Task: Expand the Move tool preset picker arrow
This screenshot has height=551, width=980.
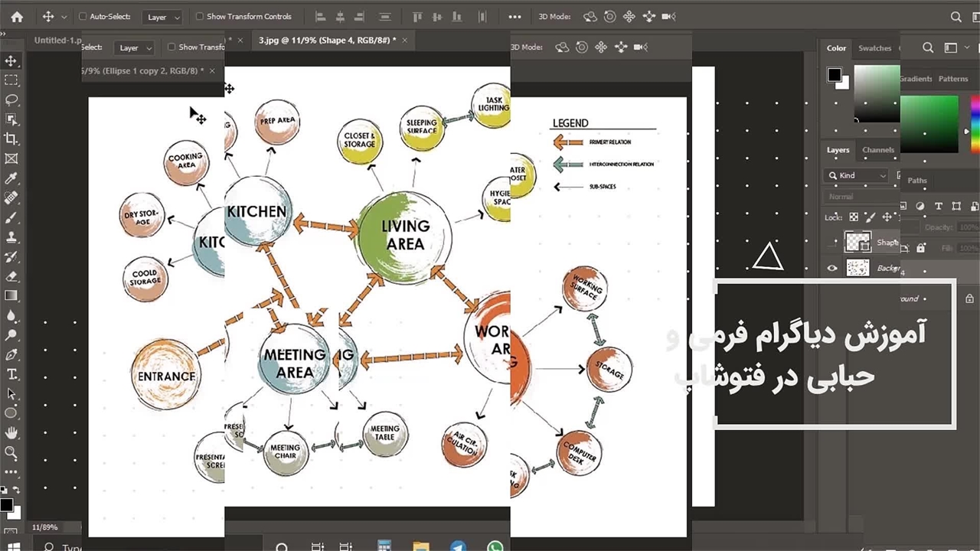Action: (x=64, y=17)
